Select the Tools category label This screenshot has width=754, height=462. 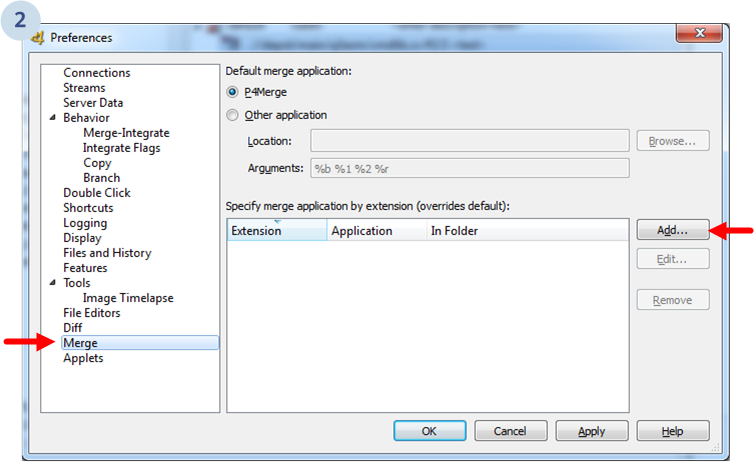coord(76,283)
